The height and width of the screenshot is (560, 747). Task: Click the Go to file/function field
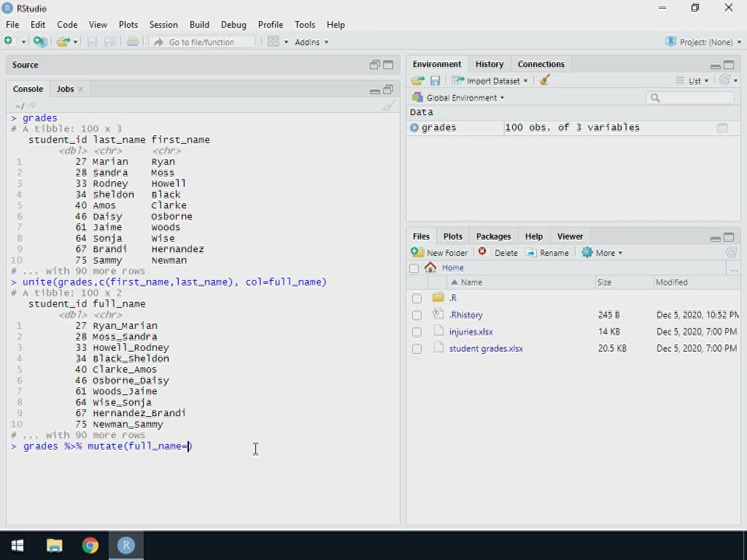[x=202, y=42]
